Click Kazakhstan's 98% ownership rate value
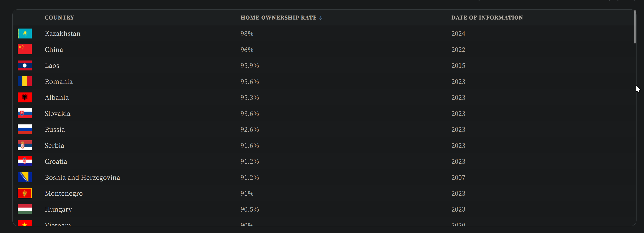Screen dimensions: 644x233 pos(247,34)
